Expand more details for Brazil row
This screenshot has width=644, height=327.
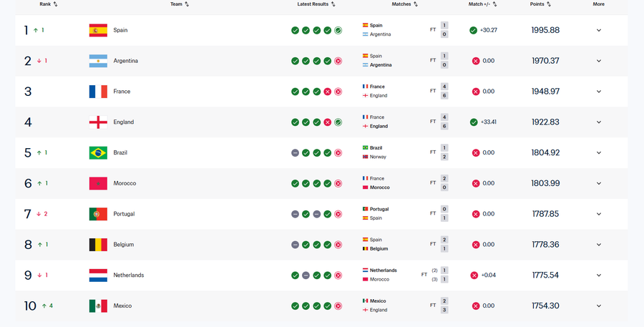[599, 153]
